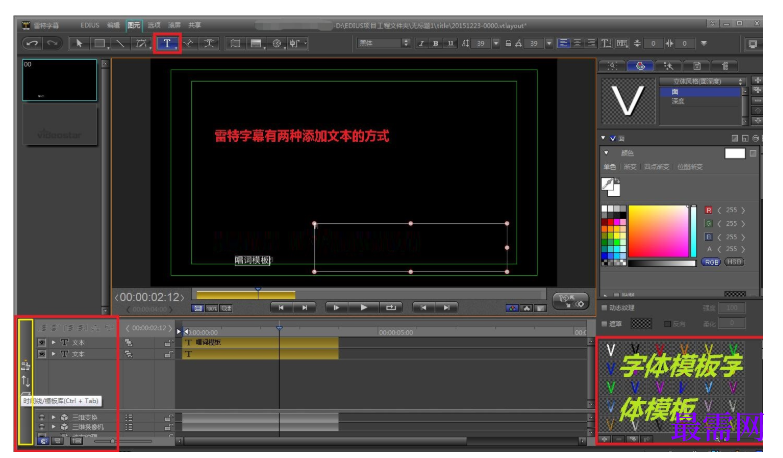Viewport: 783px width, 458px height.
Task: Toggle lock on first text track
Action: pos(168,343)
